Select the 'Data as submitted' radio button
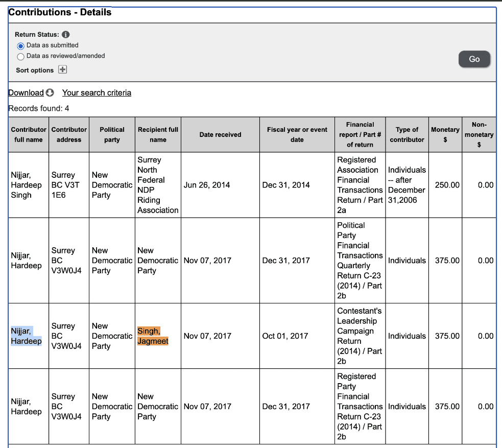502x448 pixels. [21, 45]
